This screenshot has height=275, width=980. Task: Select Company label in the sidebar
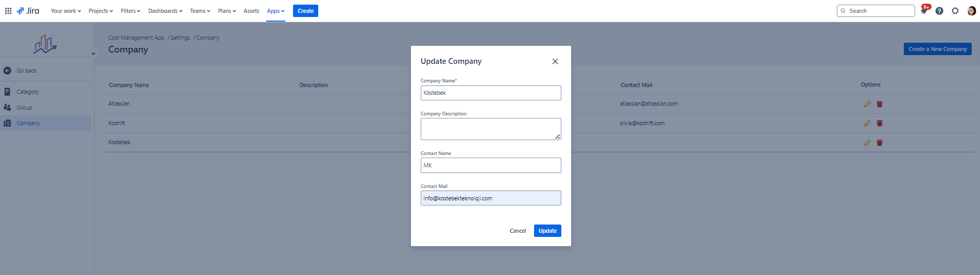coord(28,123)
